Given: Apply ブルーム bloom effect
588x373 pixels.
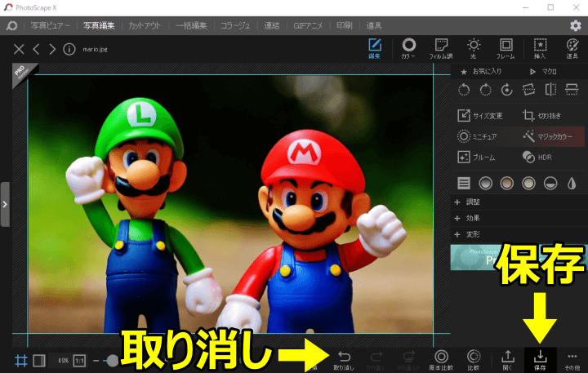Looking at the screenshot, I should pyautogui.click(x=476, y=157).
